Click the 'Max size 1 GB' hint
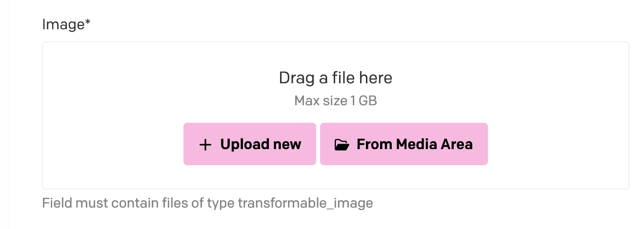644x229 pixels. click(x=336, y=101)
